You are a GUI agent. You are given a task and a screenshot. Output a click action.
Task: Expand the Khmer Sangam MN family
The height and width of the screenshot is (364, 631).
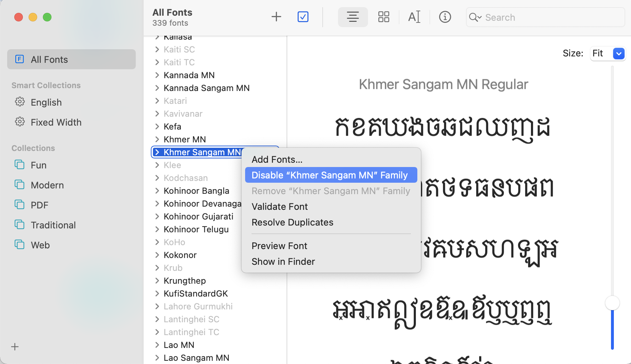[157, 152]
